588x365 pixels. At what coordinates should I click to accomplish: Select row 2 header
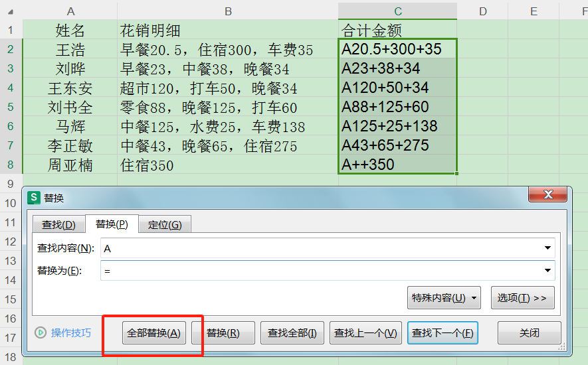(x=11, y=49)
